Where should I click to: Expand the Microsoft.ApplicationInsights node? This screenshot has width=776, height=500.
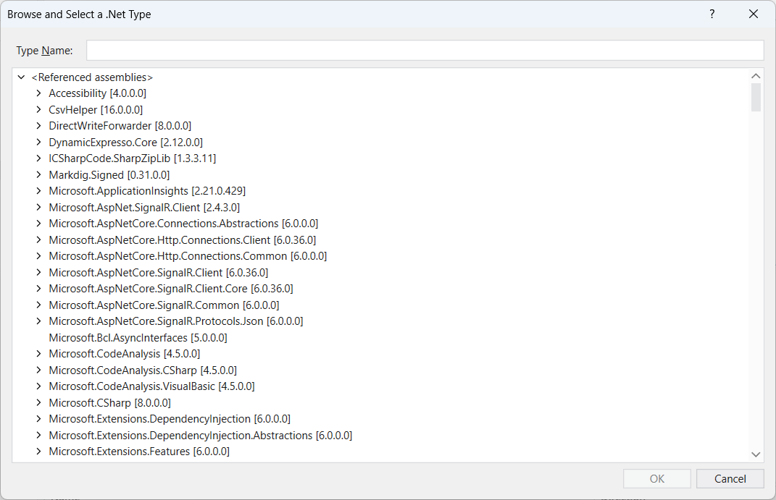(39, 191)
